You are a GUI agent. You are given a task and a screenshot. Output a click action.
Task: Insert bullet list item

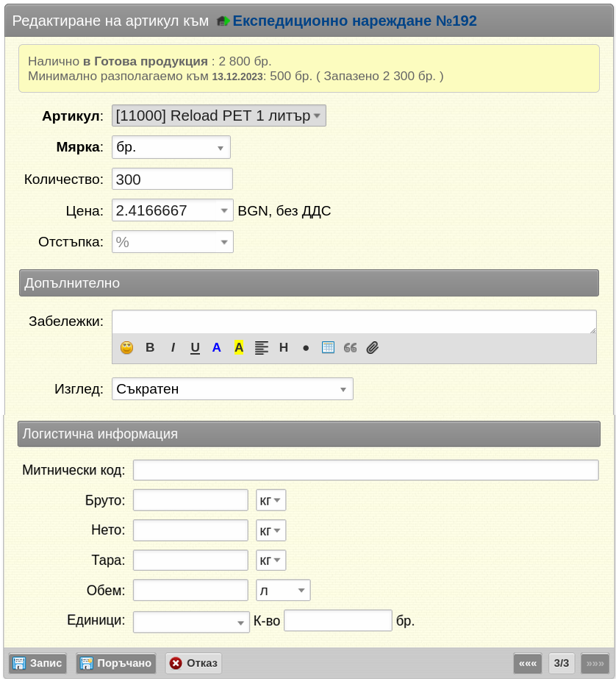point(306,348)
